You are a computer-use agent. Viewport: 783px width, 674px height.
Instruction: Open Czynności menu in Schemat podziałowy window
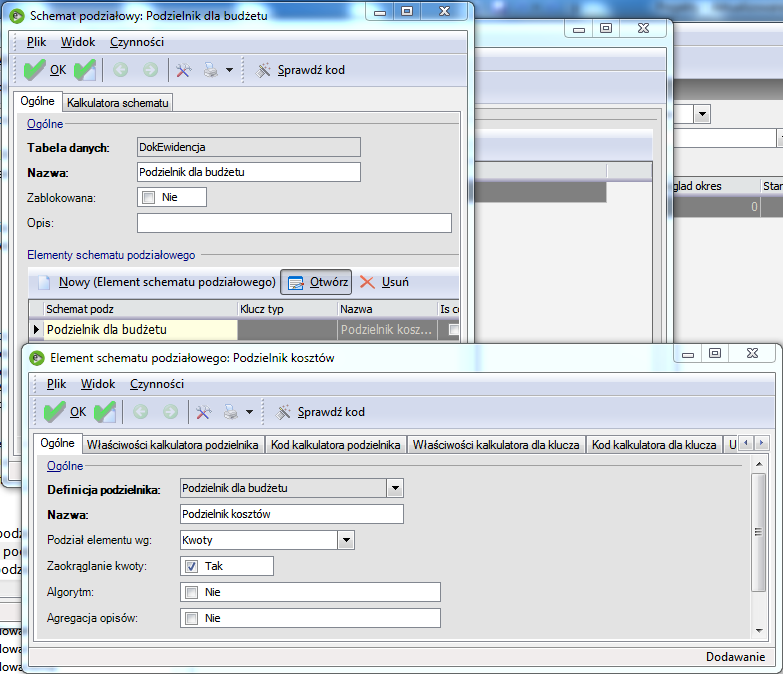pyautogui.click(x=137, y=42)
